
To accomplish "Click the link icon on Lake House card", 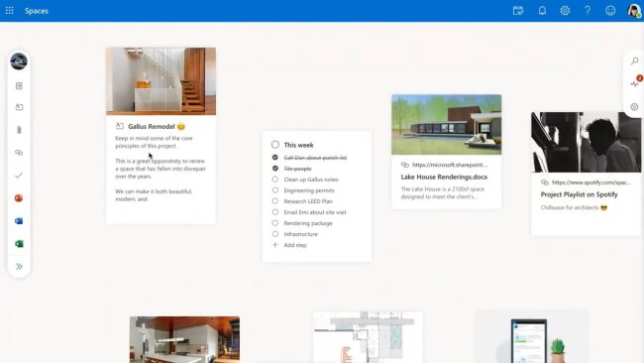I will click(405, 165).
